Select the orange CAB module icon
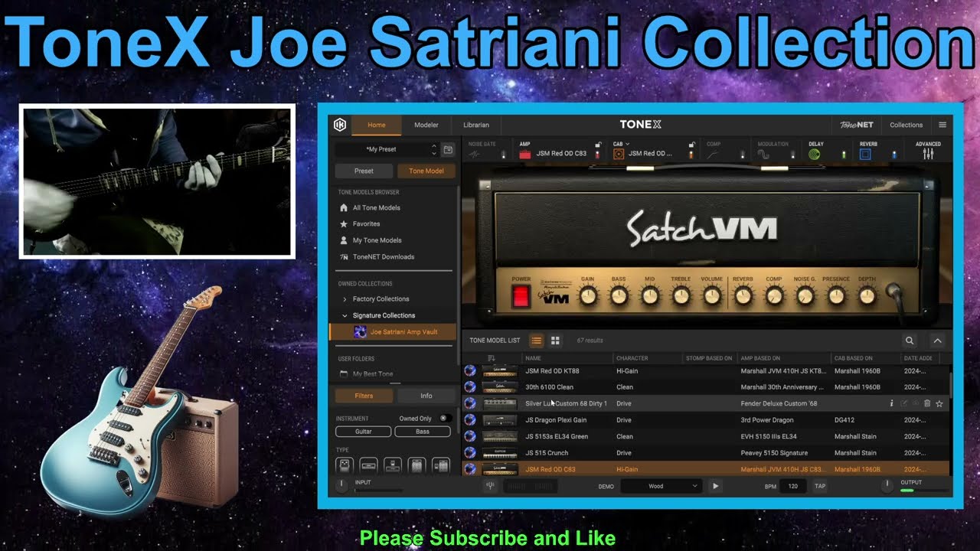Screen dimensions: 980x551 (619, 154)
